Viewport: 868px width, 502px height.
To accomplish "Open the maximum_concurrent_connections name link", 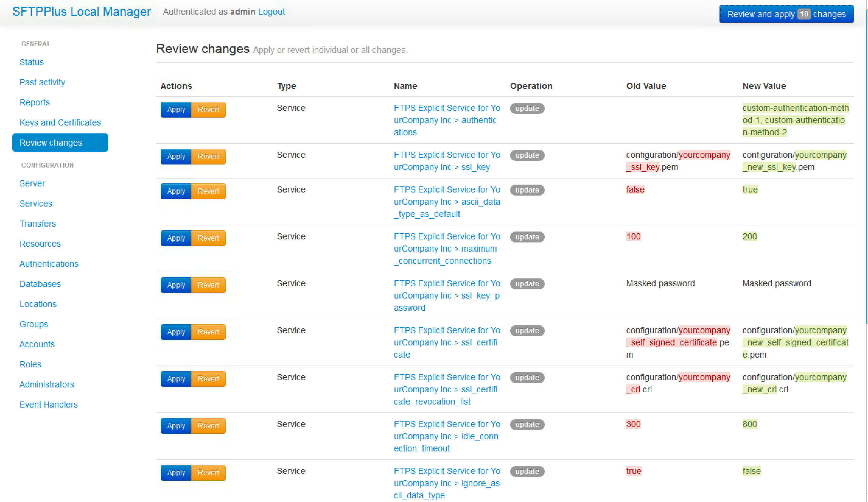I will pyautogui.click(x=446, y=249).
